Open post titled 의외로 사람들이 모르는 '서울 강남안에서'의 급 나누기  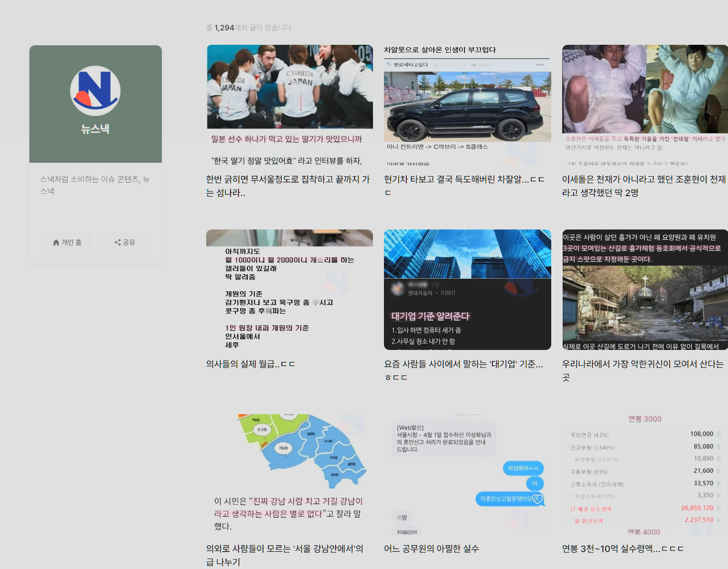[285, 555]
